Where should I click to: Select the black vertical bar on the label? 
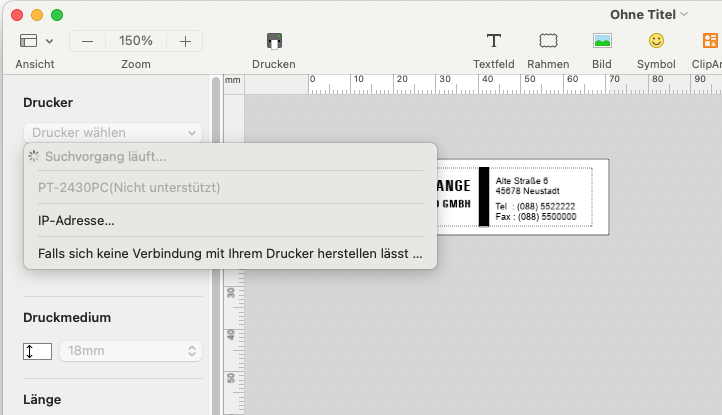click(484, 197)
